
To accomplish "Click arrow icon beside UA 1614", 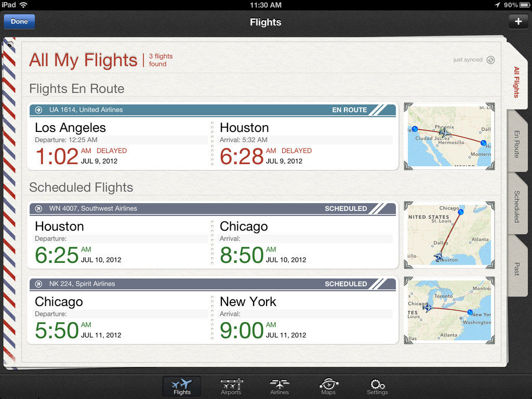I will point(38,110).
